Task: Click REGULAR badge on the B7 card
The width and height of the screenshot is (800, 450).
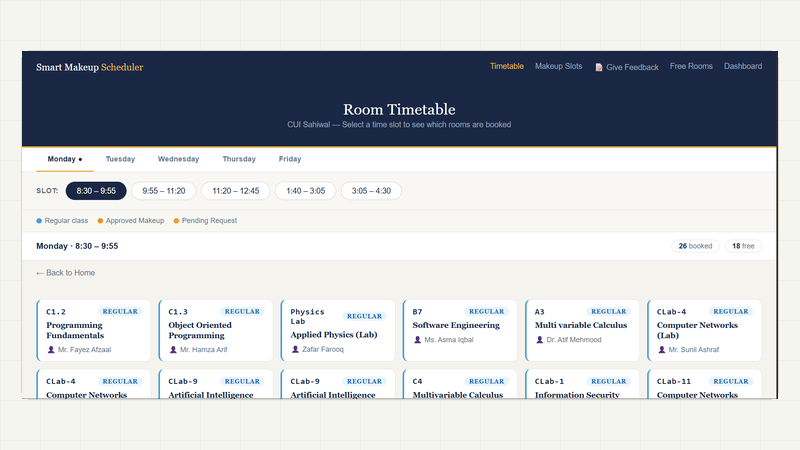Action: pos(486,311)
